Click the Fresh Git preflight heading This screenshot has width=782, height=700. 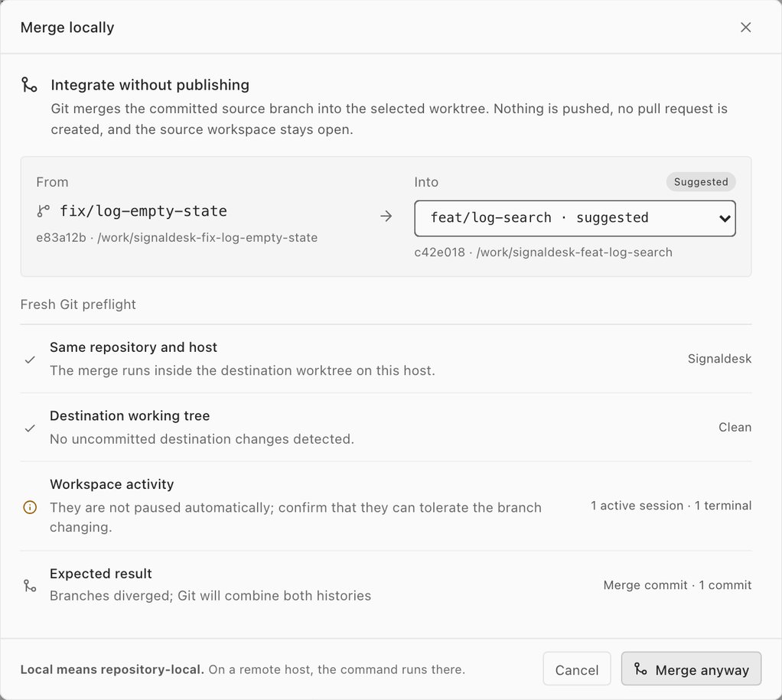pyautogui.click(x=78, y=304)
